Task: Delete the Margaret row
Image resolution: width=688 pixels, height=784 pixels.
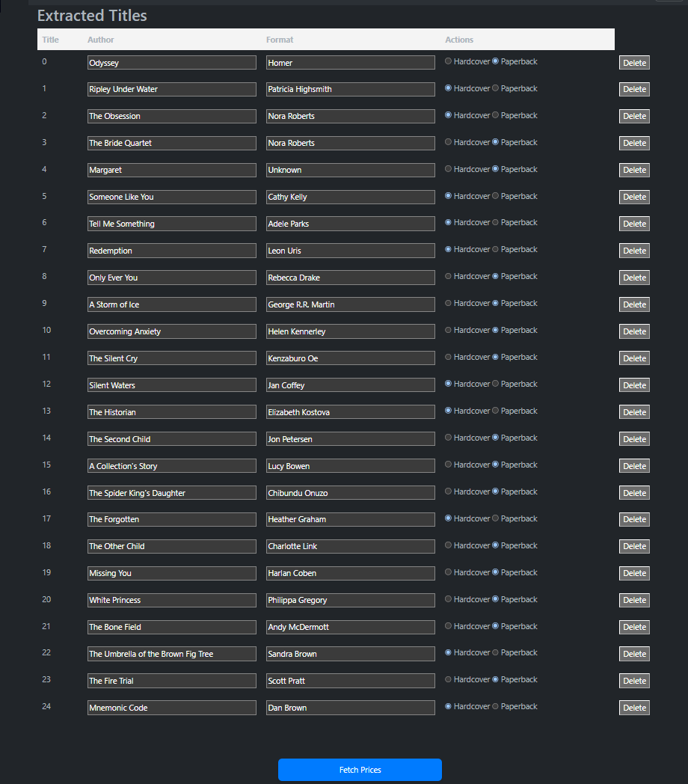Action: (634, 170)
